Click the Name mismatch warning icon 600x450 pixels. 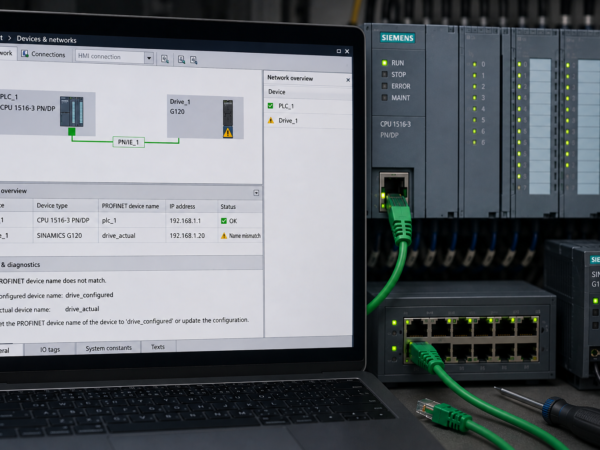coord(224,236)
